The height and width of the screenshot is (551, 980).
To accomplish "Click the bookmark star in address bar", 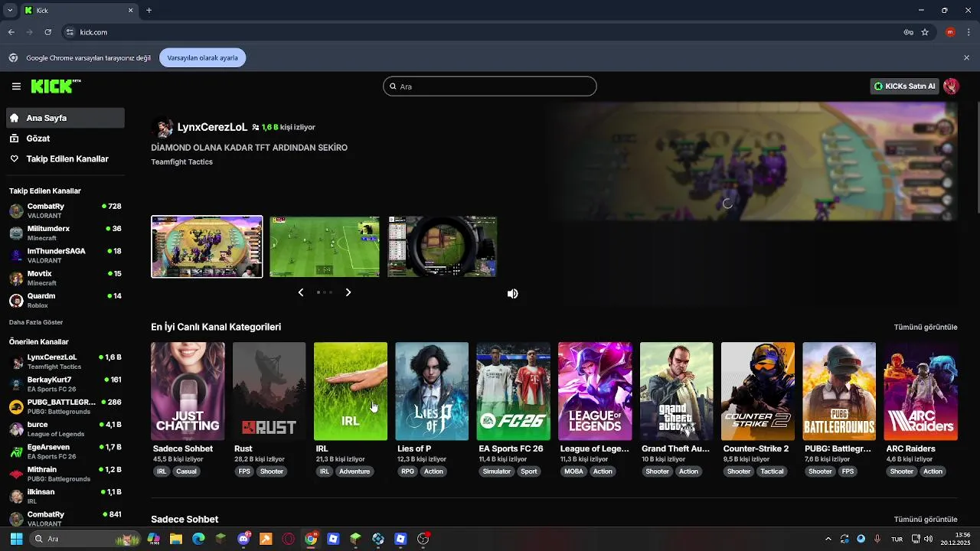I will tap(925, 32).
